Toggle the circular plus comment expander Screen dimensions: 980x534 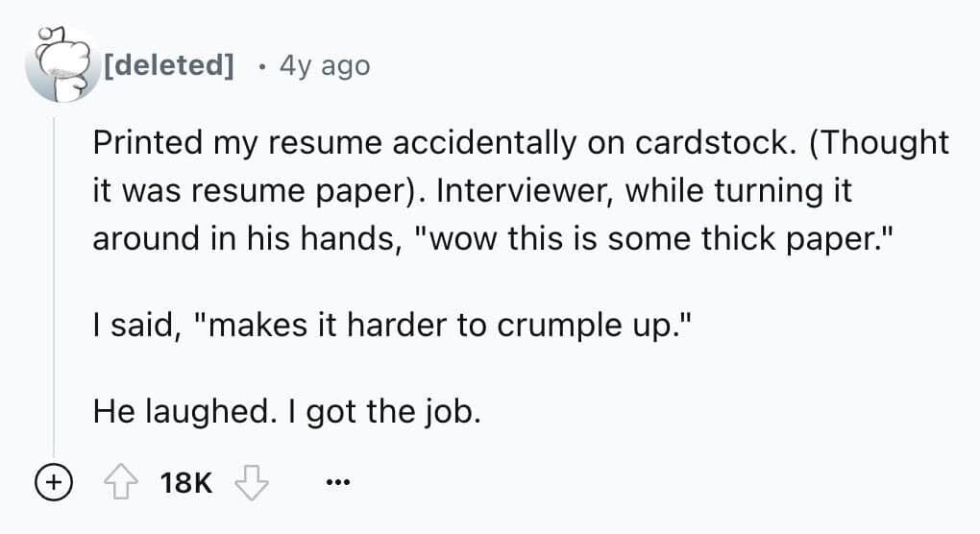(54, 482)
